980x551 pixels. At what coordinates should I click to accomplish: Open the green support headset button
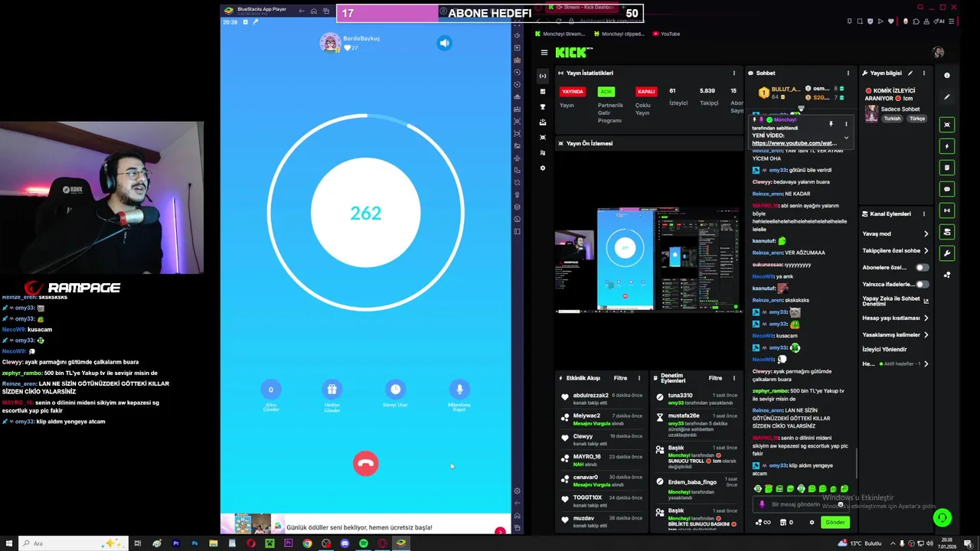tap(942, 518)
